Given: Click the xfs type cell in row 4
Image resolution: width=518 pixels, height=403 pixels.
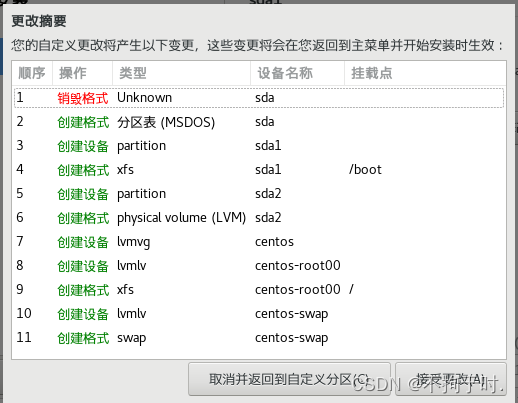Looking at the screenshot, I should 125,170.
